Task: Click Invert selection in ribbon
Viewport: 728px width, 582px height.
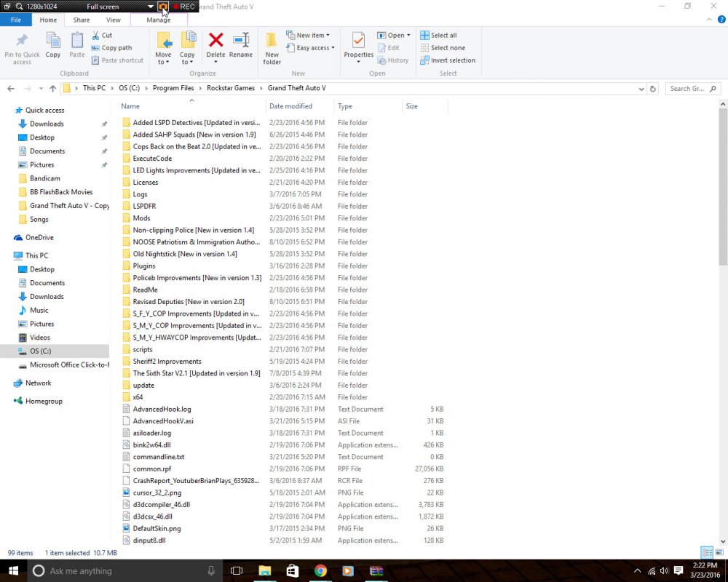Action: [x=448, y=60]
